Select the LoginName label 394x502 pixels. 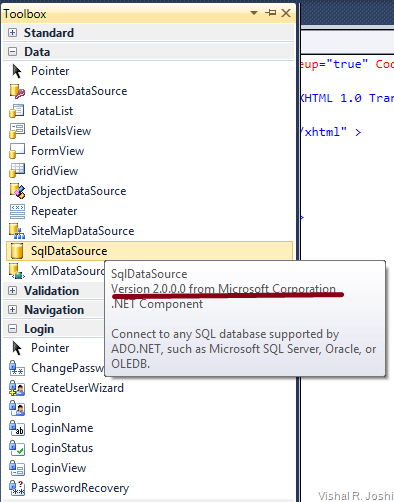tap(62, 428)
